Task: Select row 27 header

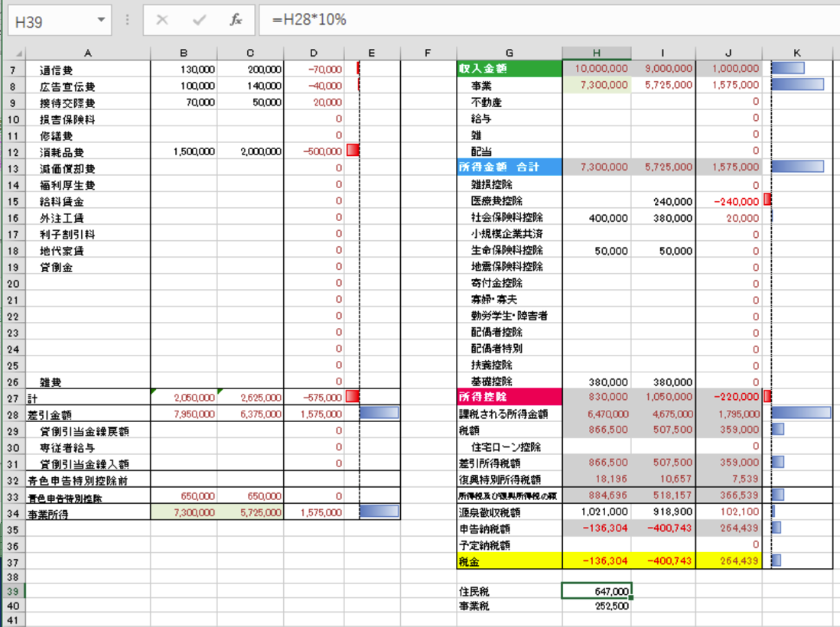Action: pyautogui.click(x=13, y=398)
